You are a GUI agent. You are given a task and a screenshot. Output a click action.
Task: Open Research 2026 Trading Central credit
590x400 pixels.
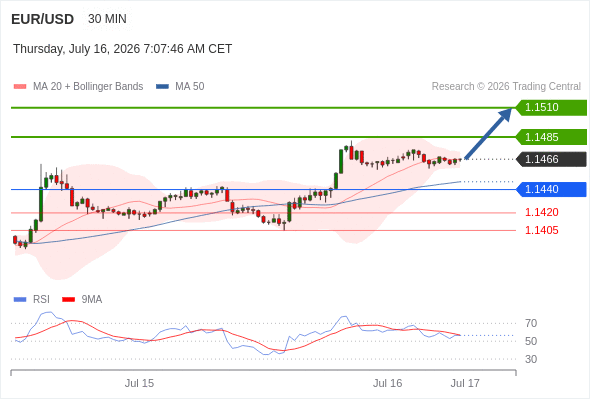[506, 87]
